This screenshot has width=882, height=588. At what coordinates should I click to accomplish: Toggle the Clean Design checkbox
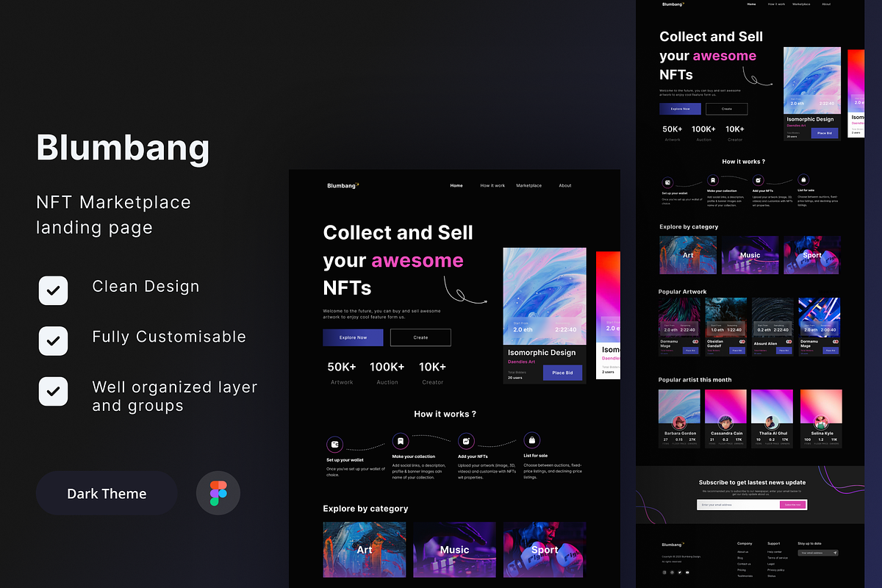pos(53,290)
